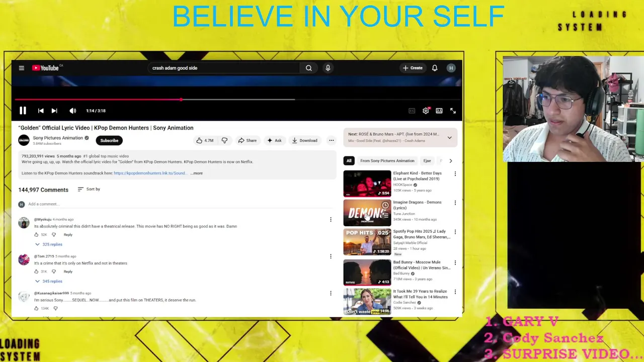This screenshot has width=644, height=362.
Task: Dislike the Golden video
Action: point(224,141)
